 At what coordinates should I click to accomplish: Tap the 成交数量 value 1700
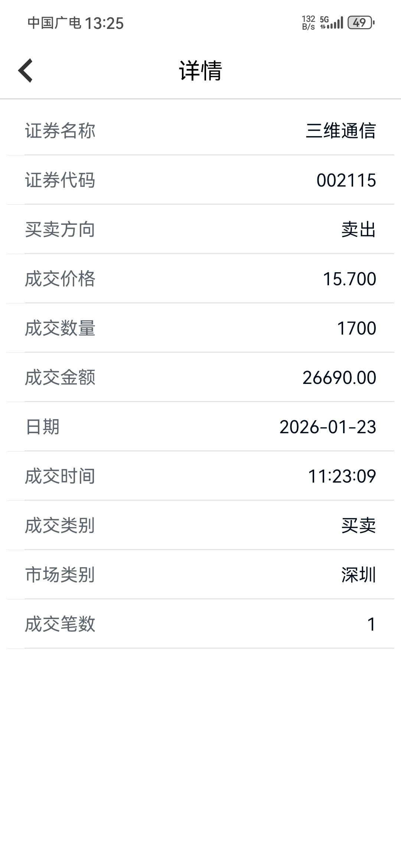click(x=356, y=328)
